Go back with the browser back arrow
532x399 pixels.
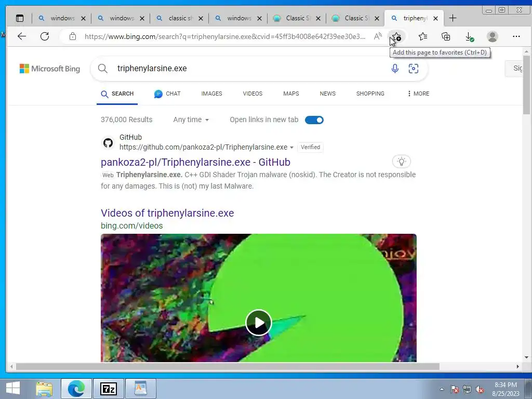pyautogui.click(x=22, y=36)
